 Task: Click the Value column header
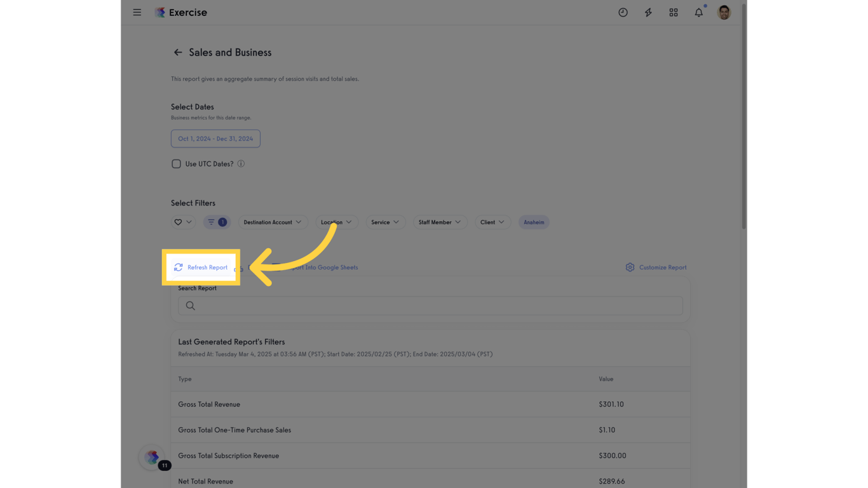point(606,379)
